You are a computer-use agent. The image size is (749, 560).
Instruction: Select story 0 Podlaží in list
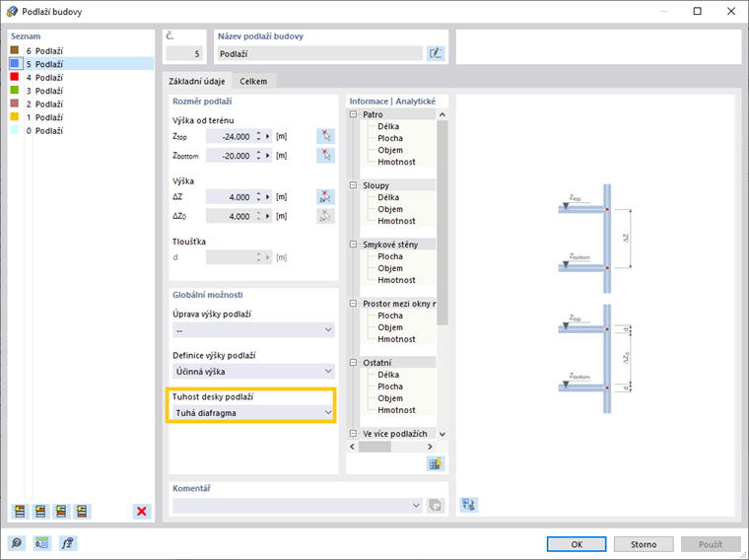[x=81, y=131]
